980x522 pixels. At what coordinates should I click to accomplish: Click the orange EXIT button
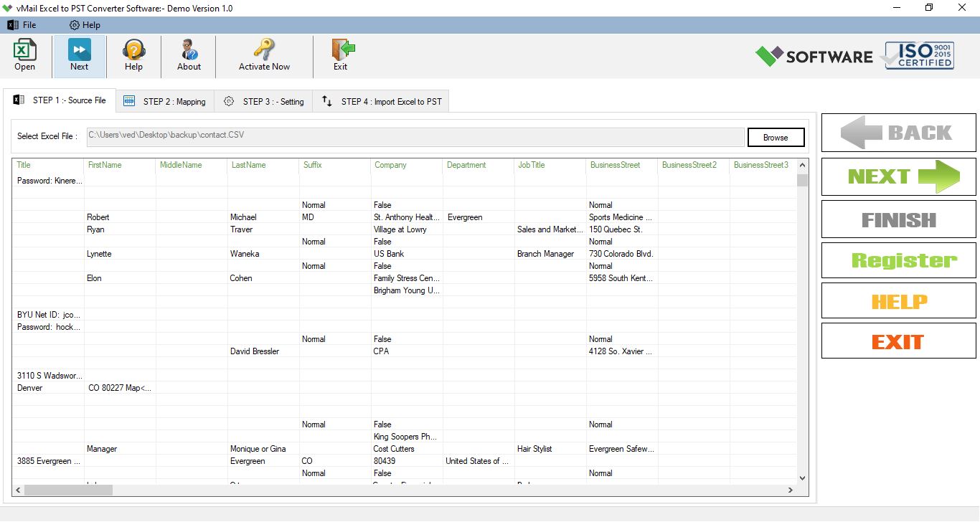point(898,341)
